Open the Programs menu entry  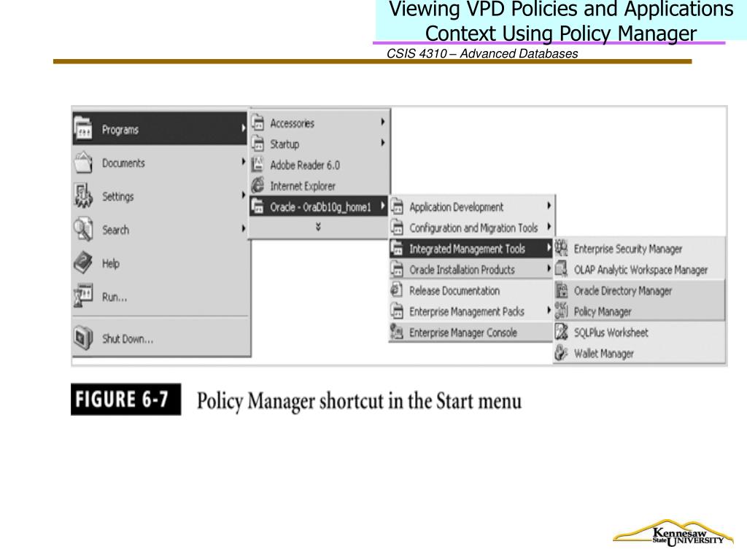(x=160, y=128)
